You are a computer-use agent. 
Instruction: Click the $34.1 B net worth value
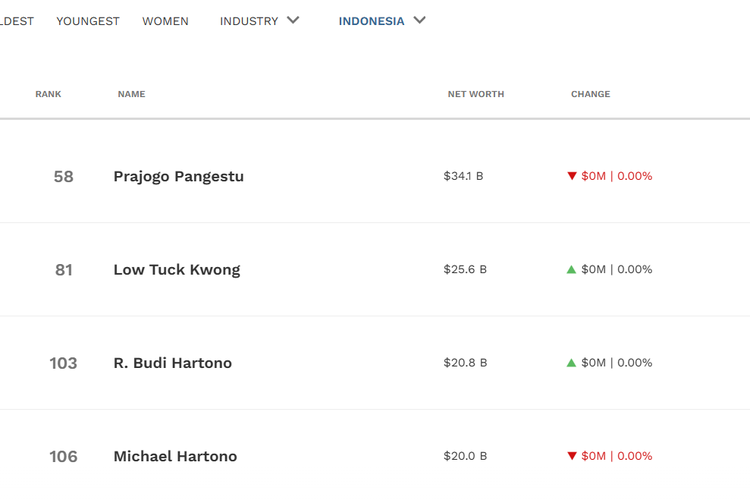(464, 176)
